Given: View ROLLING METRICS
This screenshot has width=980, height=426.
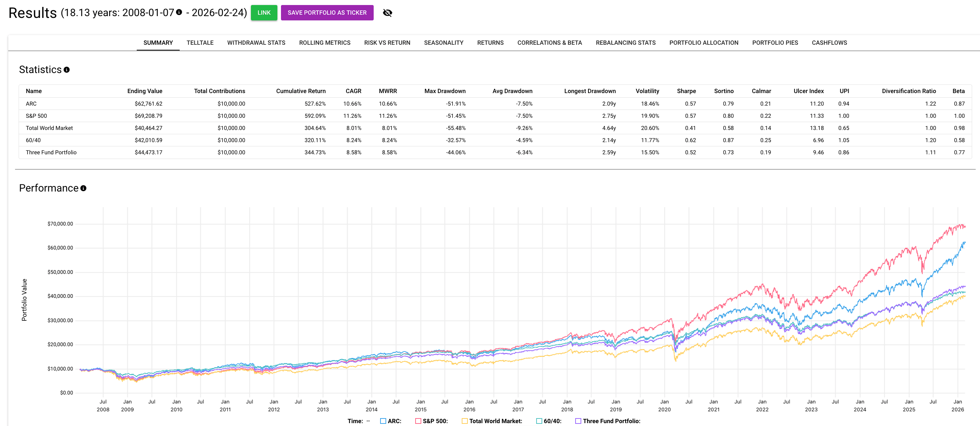Looking at the screenshot, I should [x=324, y=43].
